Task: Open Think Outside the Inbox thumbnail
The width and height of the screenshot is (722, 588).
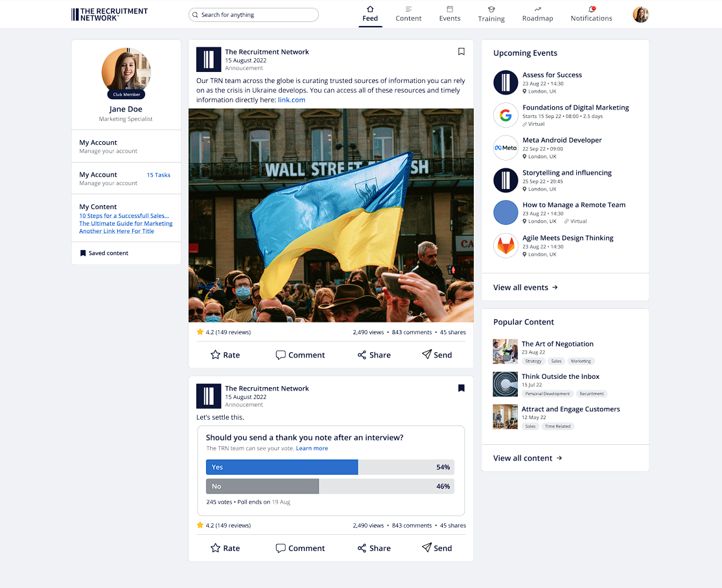Action: point(505,384)
